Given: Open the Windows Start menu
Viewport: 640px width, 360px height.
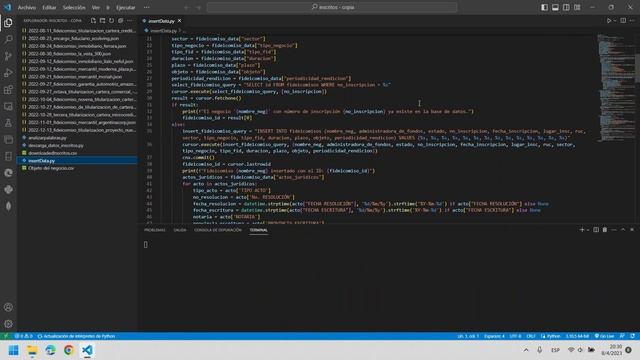Looking at the screenshot, I should point(13,350).
